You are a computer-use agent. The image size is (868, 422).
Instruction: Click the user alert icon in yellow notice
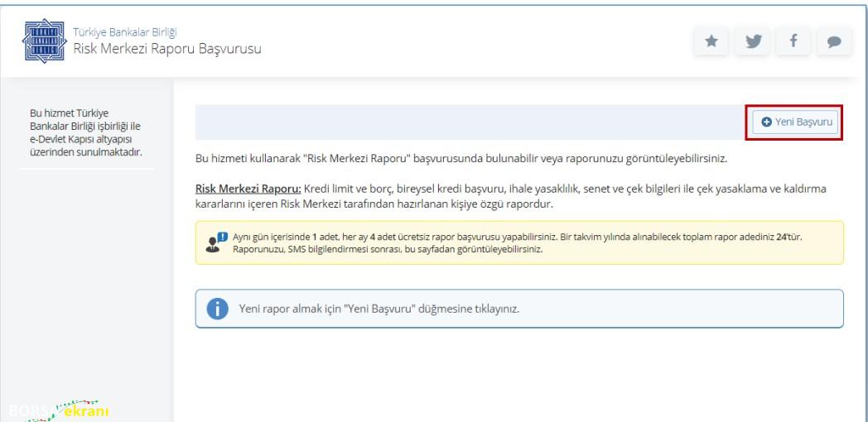216,242
